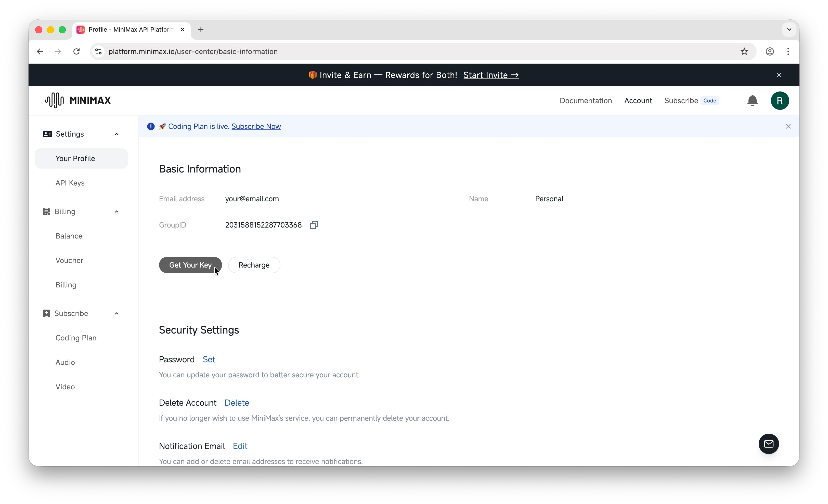Open the account avatar menu marked R
828x504 pixels.
(780, 100)
